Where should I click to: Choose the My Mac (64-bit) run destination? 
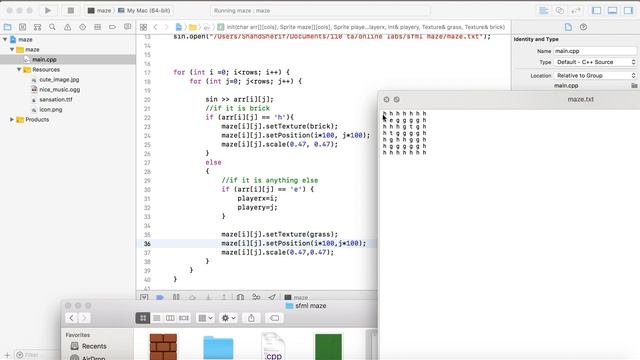click(x=144, y=11)
